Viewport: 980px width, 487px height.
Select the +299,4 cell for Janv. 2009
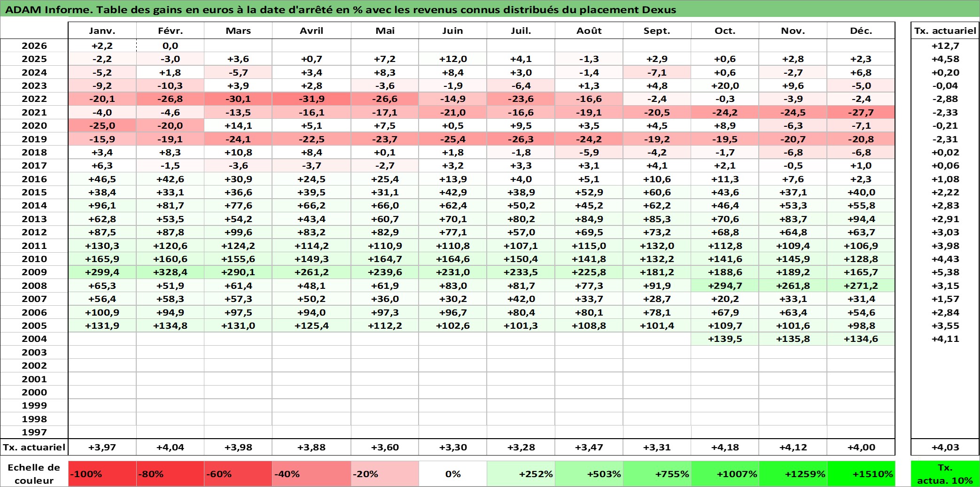102,272
